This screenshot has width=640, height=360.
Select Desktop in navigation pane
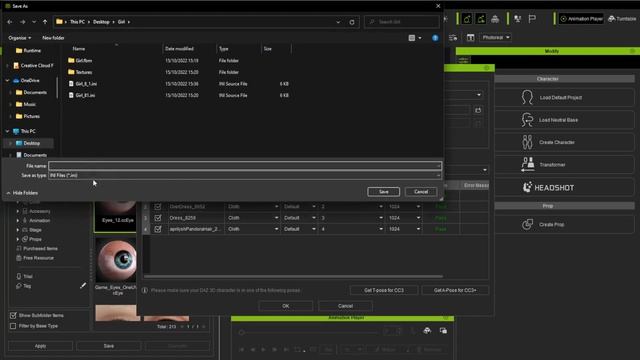click(28, 143)
